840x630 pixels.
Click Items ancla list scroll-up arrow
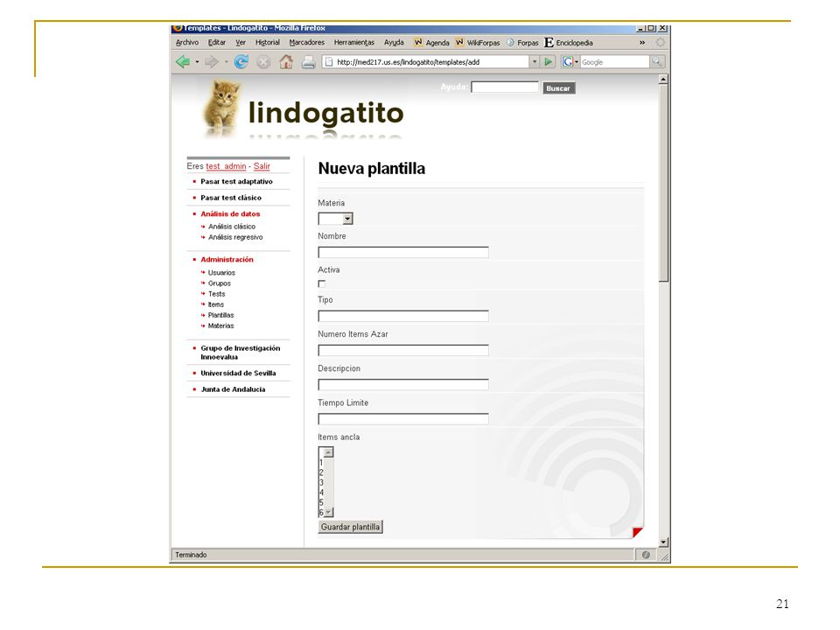tap(328, 452)
